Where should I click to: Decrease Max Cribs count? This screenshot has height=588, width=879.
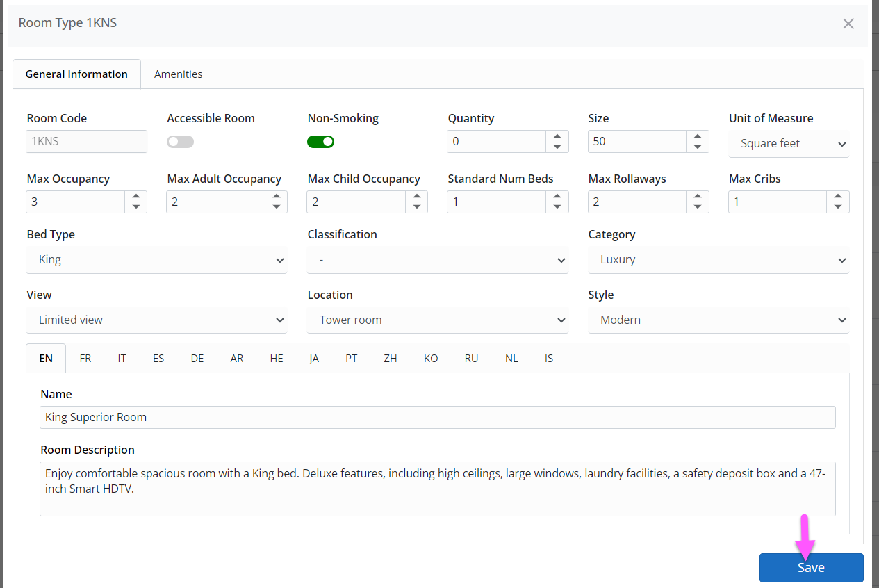tap(837, 207)
